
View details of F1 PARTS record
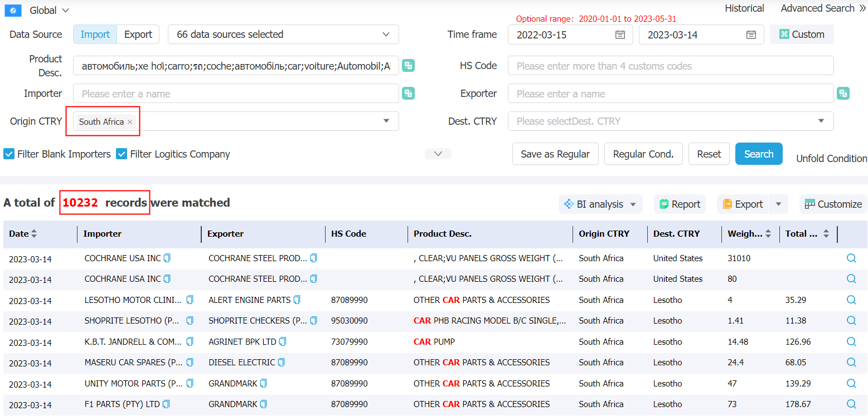click(851, 404)
